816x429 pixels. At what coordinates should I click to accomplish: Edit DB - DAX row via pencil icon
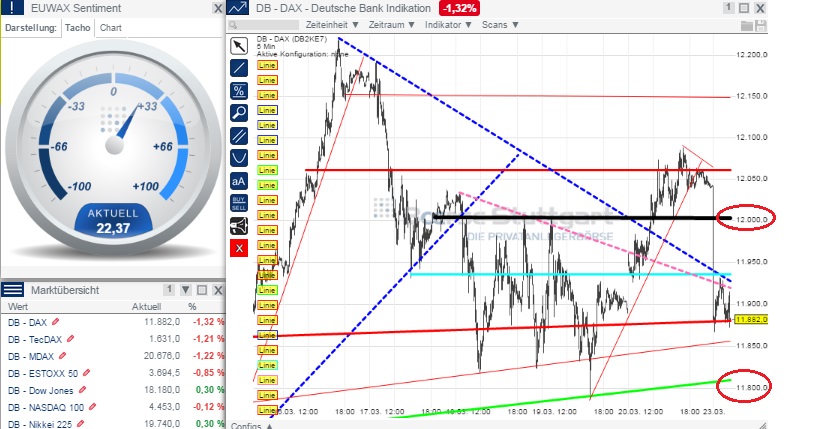point(56,322)
